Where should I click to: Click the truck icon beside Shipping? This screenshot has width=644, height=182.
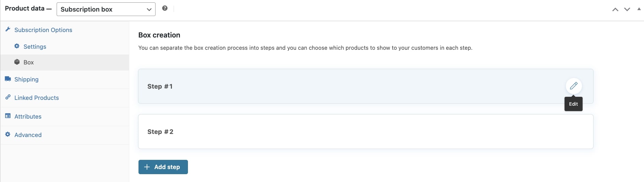coord(8,79)
